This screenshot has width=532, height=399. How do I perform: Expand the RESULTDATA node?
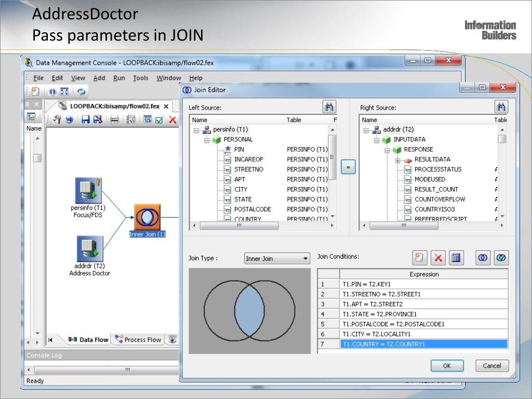(397, 161)
